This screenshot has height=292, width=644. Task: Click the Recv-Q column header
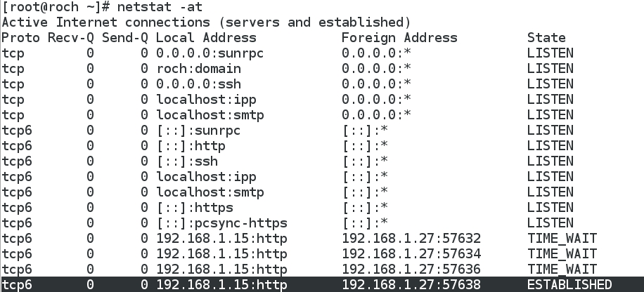[x=70, y=38]
